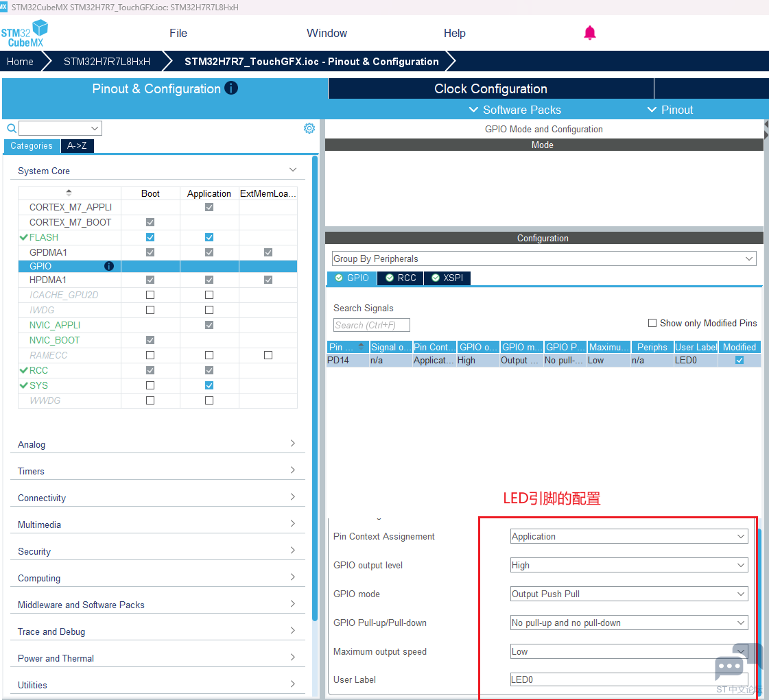Image resolution: width=769 pixels, height=700 pixels.
Task: Open the pink notification bell
Action: click(589, 33)
